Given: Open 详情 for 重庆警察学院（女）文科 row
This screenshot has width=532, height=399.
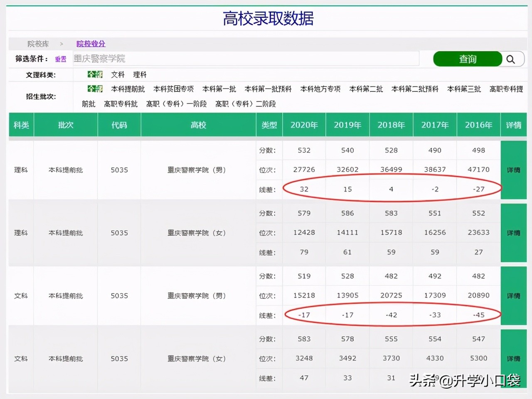Looking at the screenshot, I should [x=513, y=358].
